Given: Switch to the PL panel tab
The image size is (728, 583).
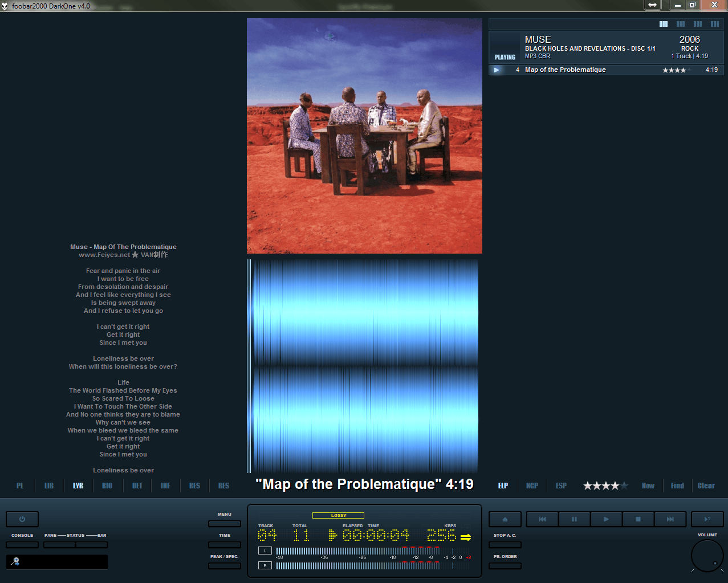Looking at the screenshot, I should click(x=20, y=486).
